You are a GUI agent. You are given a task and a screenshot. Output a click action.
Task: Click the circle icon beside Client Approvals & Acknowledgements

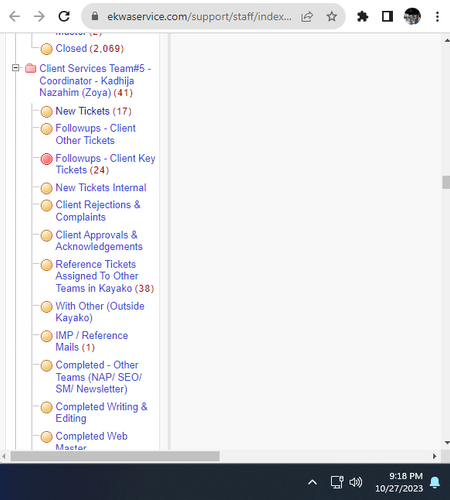46,235
